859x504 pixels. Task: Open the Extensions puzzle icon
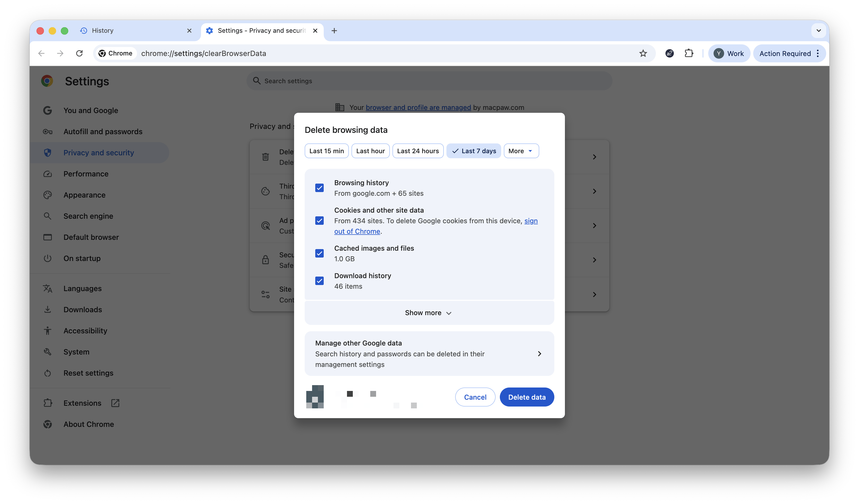coord(689,53)
